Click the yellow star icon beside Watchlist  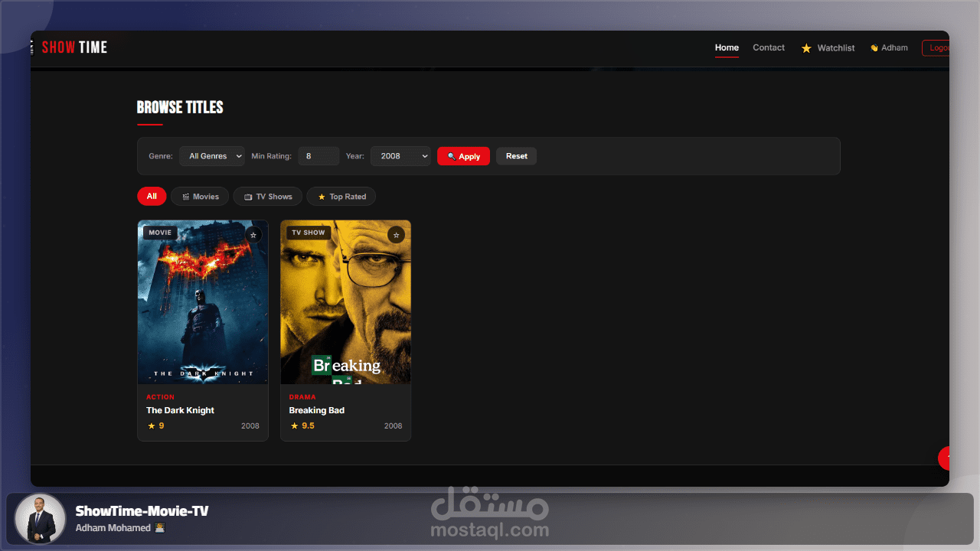tap(806, 48)
